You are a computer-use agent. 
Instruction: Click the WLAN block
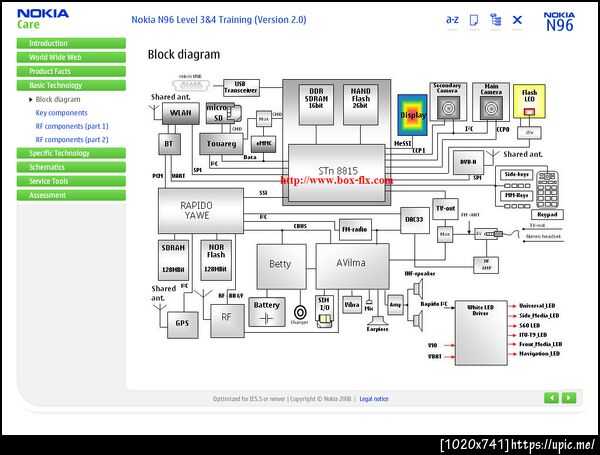click(181, 113)
